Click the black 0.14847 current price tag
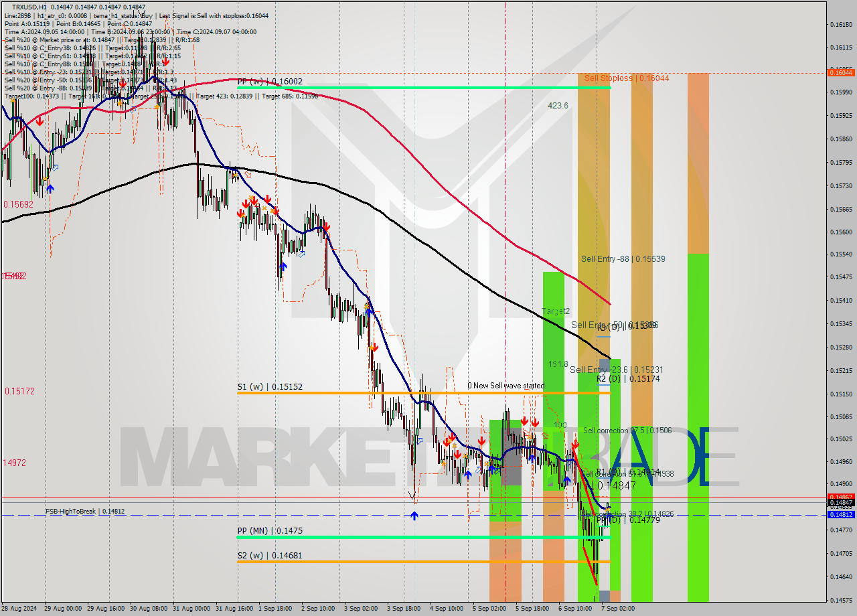The width and height of the screenshot is (857, 616). click(841, 502)
